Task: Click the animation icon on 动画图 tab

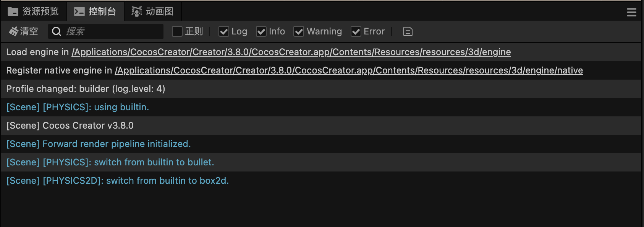Action: [137, 11]
